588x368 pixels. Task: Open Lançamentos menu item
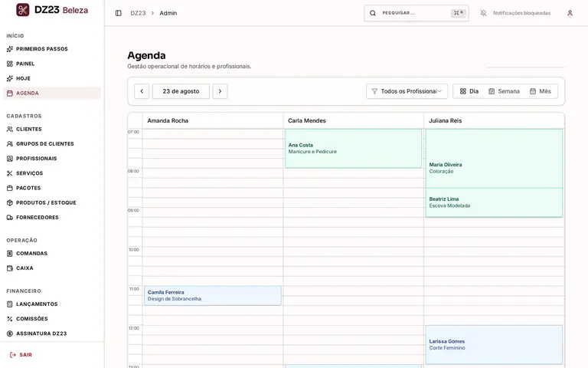[x=52, y=304]
